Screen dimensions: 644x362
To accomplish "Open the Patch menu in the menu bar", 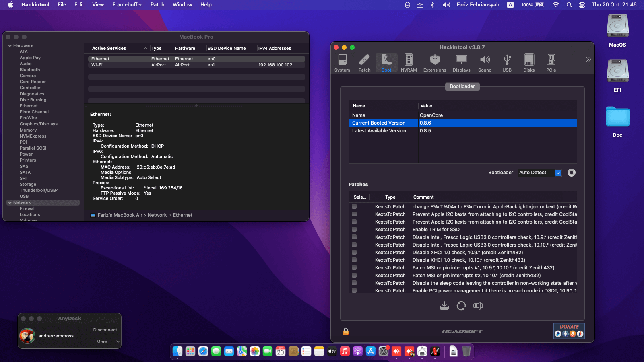I will [157, 5].
